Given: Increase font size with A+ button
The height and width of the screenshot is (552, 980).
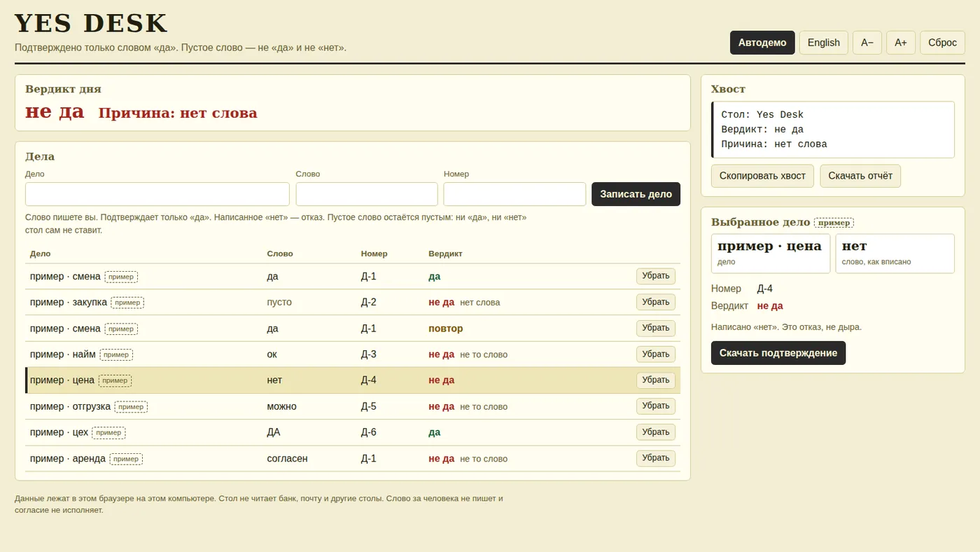Looking at the screenshot, I should [901, 43].
